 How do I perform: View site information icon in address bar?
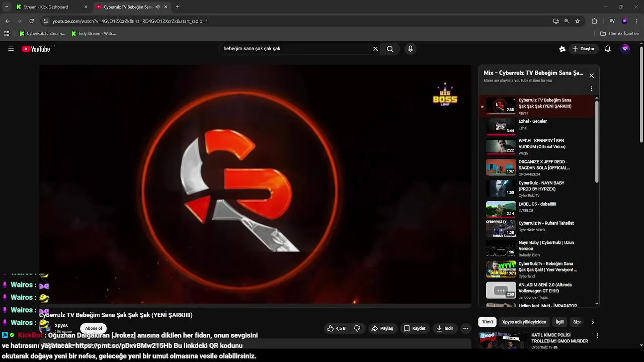point(46,21)
